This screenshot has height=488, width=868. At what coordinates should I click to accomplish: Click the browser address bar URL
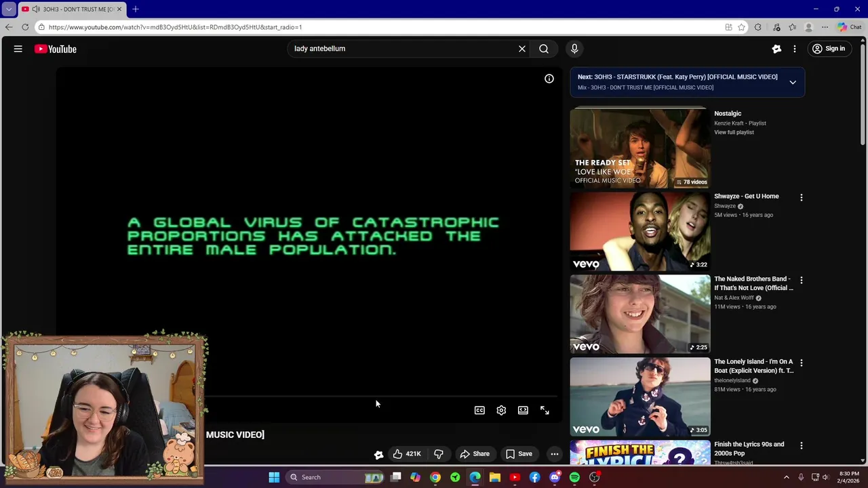[175, 27]
